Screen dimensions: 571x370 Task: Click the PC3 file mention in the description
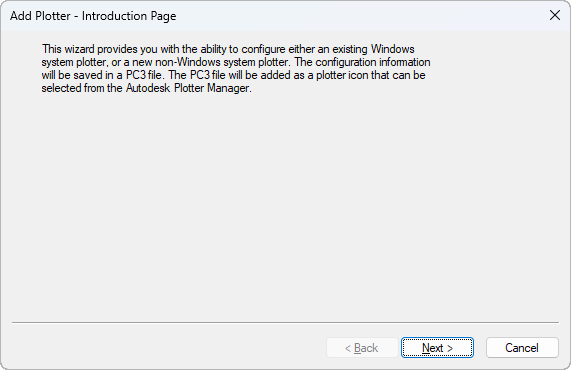pyautogui.click(x=143, y=75)
